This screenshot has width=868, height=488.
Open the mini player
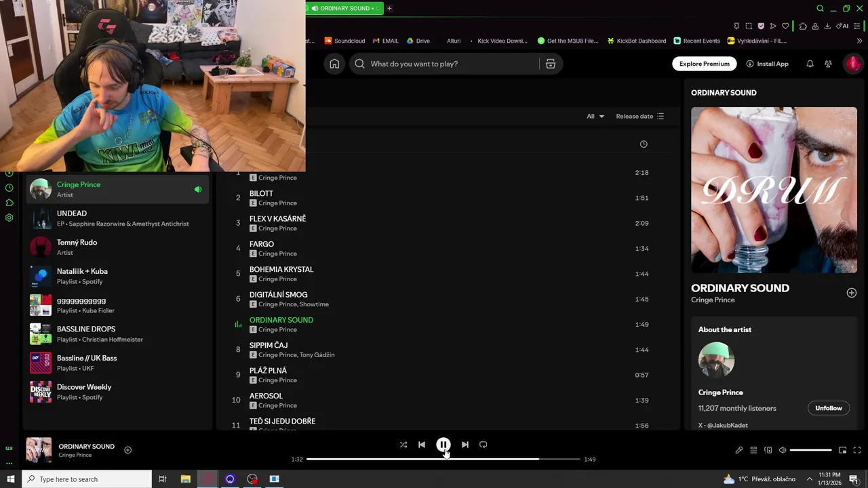tap(843, 450)
